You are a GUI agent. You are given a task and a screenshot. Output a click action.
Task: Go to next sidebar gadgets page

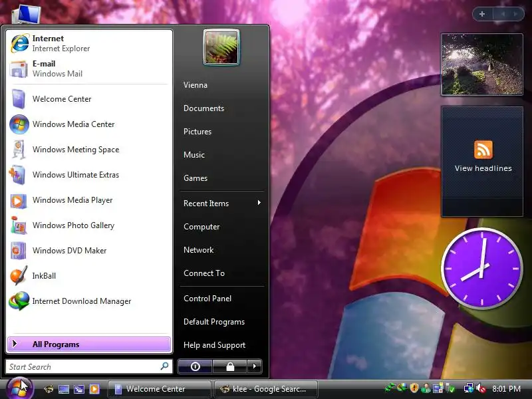point(515,14)
